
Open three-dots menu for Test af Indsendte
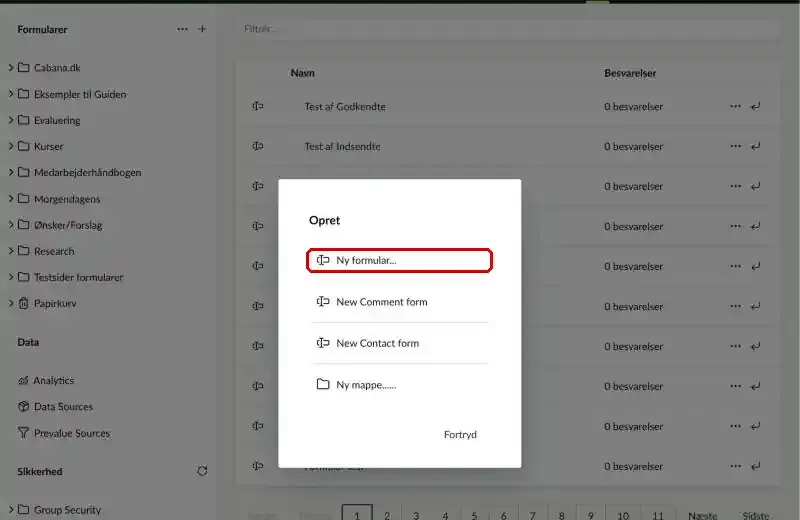735,146
